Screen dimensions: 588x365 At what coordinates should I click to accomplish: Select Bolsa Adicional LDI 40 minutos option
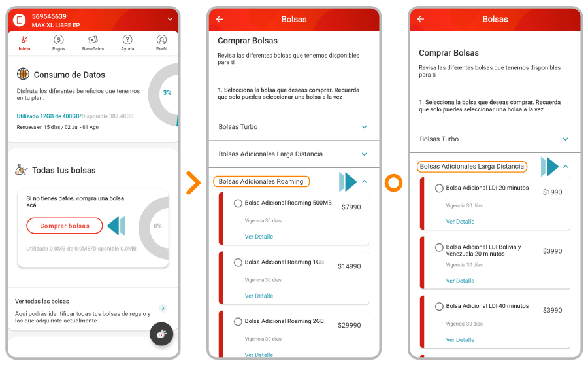[x=439, y=306]
